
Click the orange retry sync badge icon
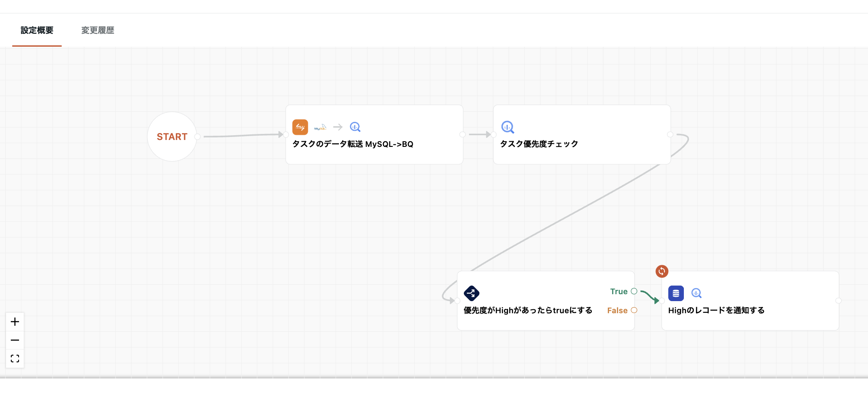pos(662,271)
